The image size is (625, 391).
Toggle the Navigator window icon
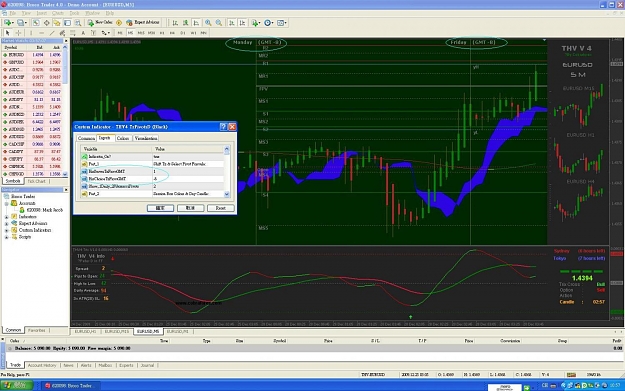point(57,23)
